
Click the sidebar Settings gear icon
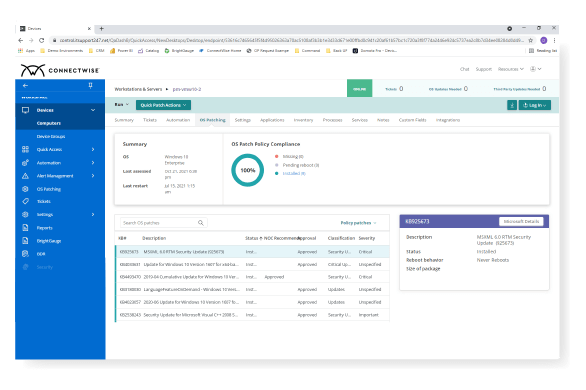(25, 214)
